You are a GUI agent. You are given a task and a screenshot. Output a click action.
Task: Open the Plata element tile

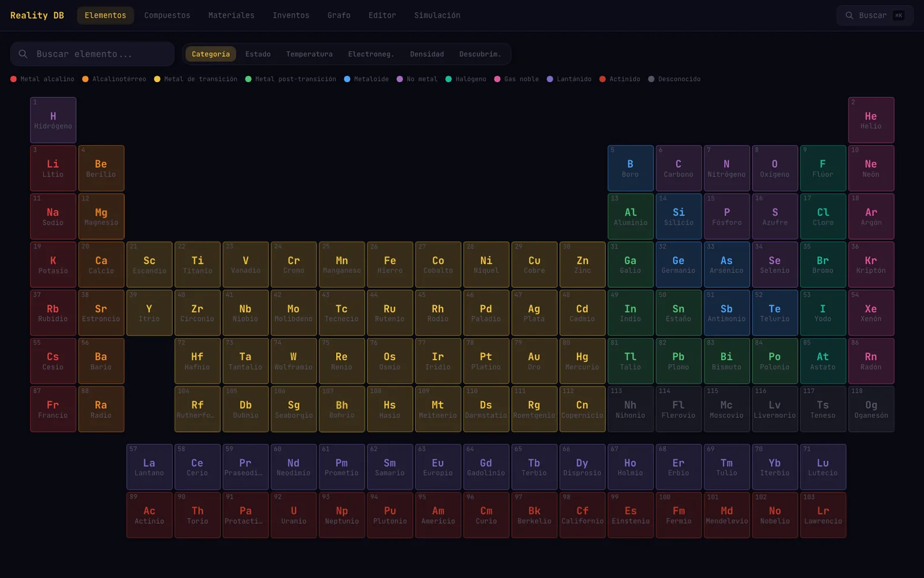pyautogui.click(x=534, y=313)
